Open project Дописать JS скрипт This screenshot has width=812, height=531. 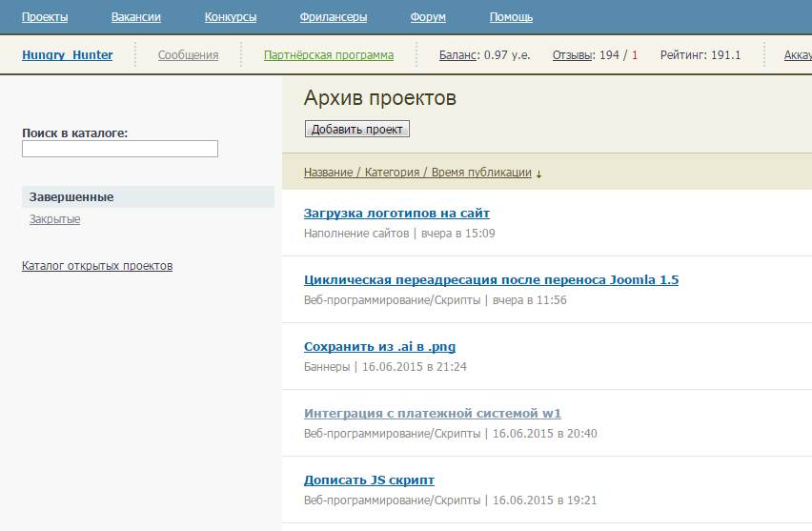pyautogui.click(x=369, y=480)
